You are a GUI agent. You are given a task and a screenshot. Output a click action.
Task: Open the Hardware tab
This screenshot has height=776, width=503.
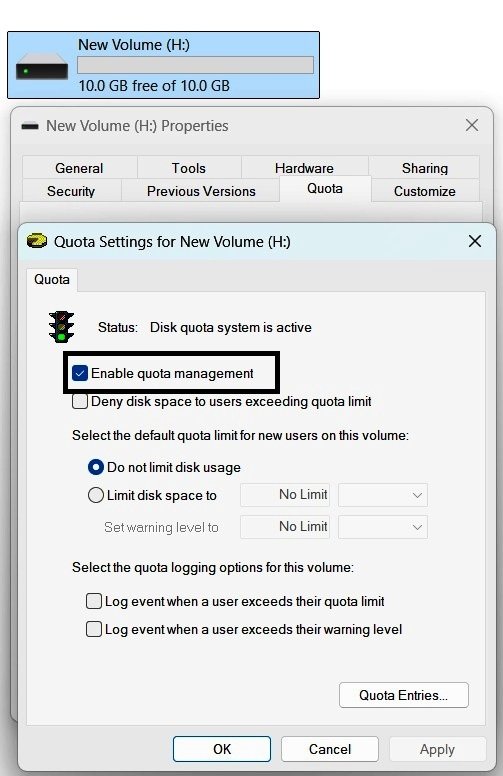[304, 167]
